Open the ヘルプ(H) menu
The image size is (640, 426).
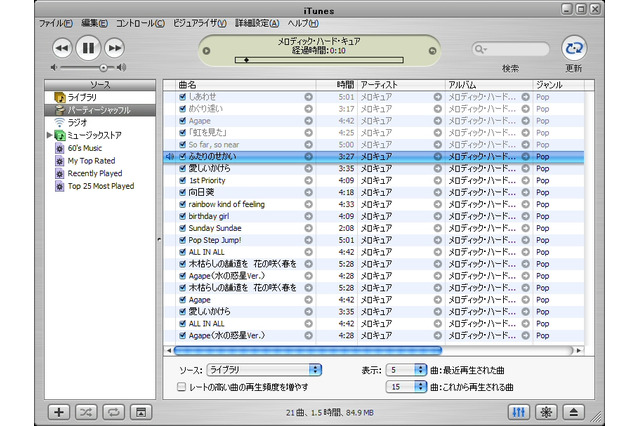click(303, 23)
